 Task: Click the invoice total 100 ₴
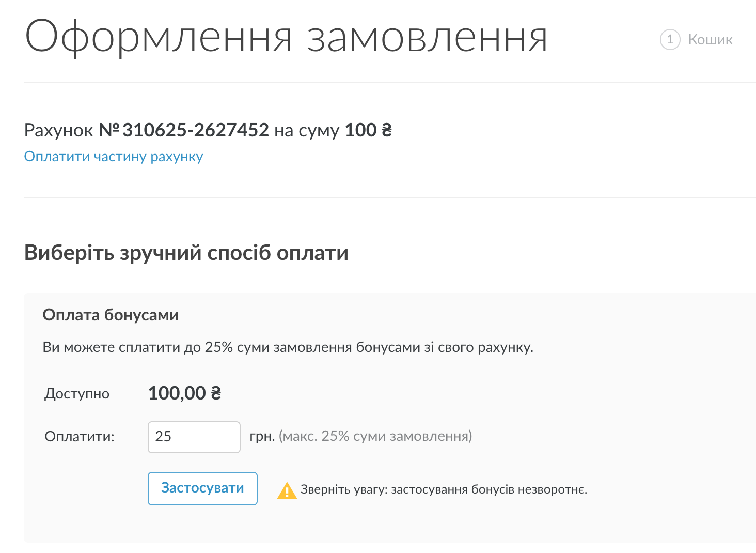(x=368, y=130)
